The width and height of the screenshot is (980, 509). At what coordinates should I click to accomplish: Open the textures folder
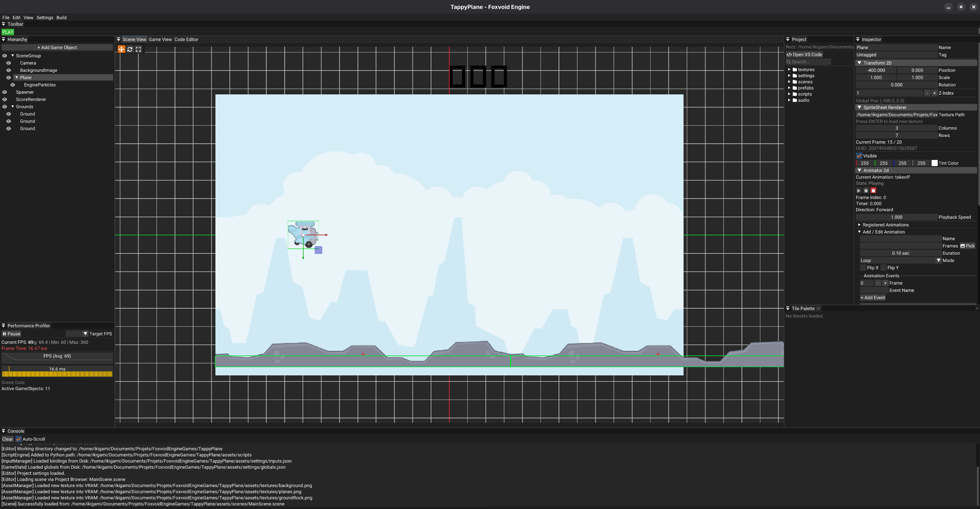click(x=806, y=70)
